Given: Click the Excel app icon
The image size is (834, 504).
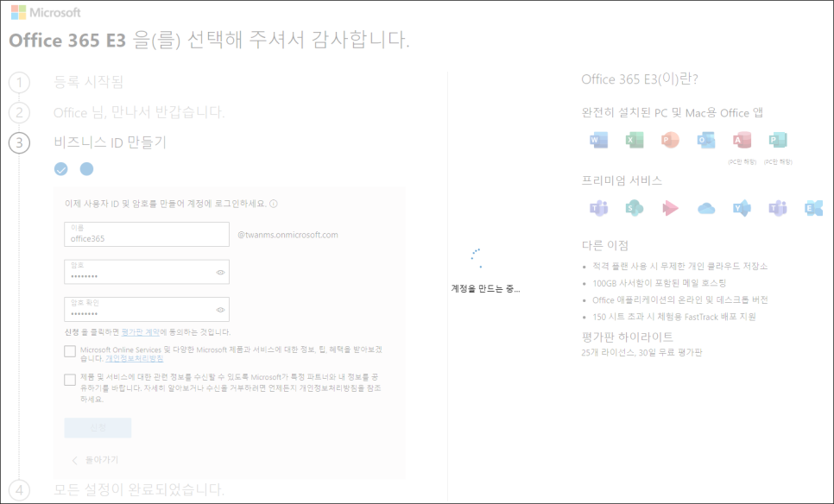Looking at the screenshot, I should point(635,141).
